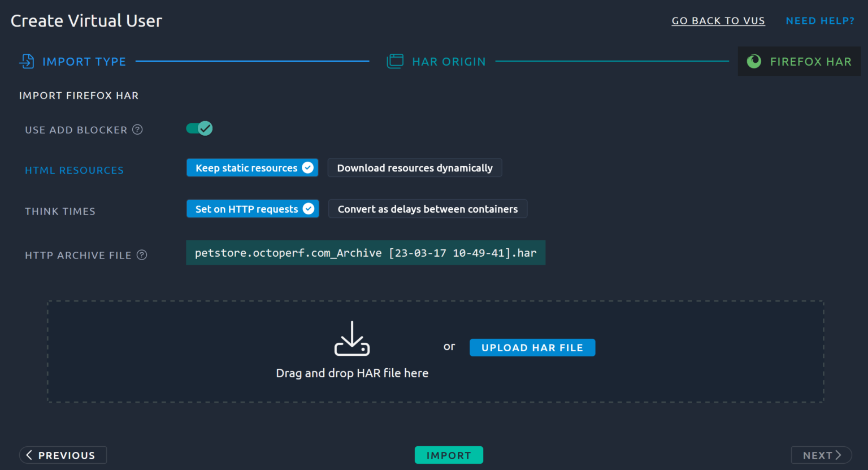Click the petstore HAR archive file field
868x470 pixels.
365,253
